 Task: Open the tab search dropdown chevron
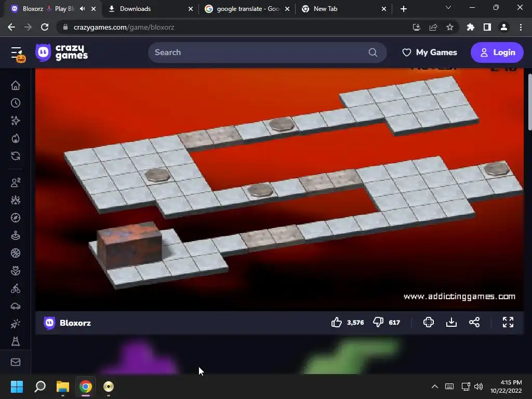(x=448, y=7)
